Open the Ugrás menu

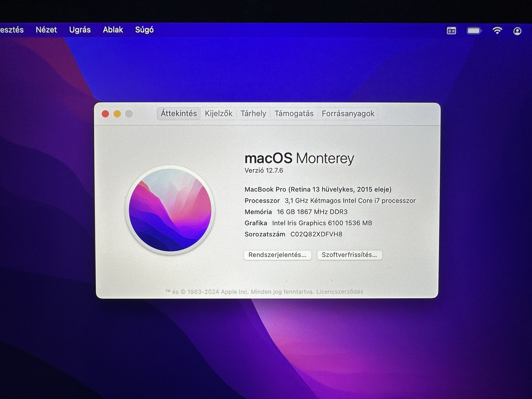coord(80,30)
